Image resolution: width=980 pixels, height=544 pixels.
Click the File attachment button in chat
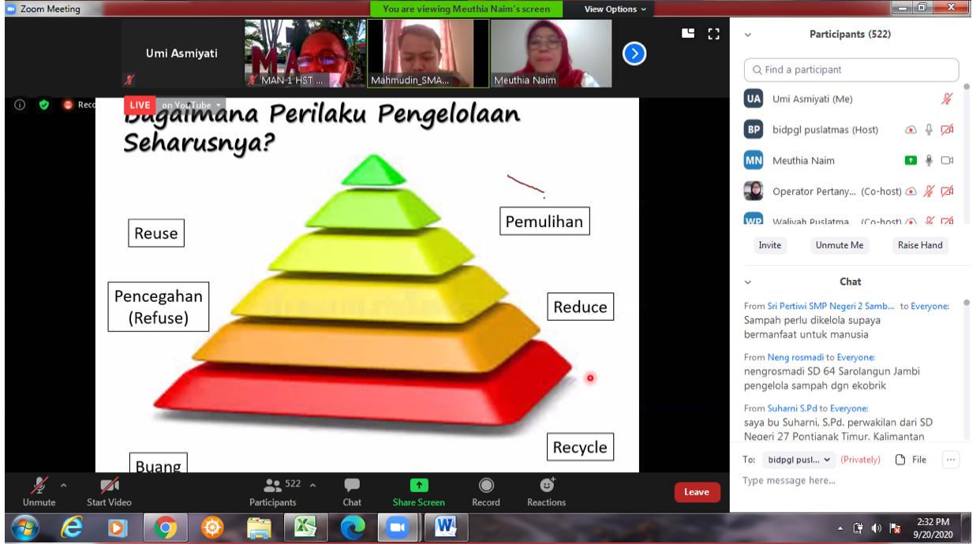tap(910, 460)
